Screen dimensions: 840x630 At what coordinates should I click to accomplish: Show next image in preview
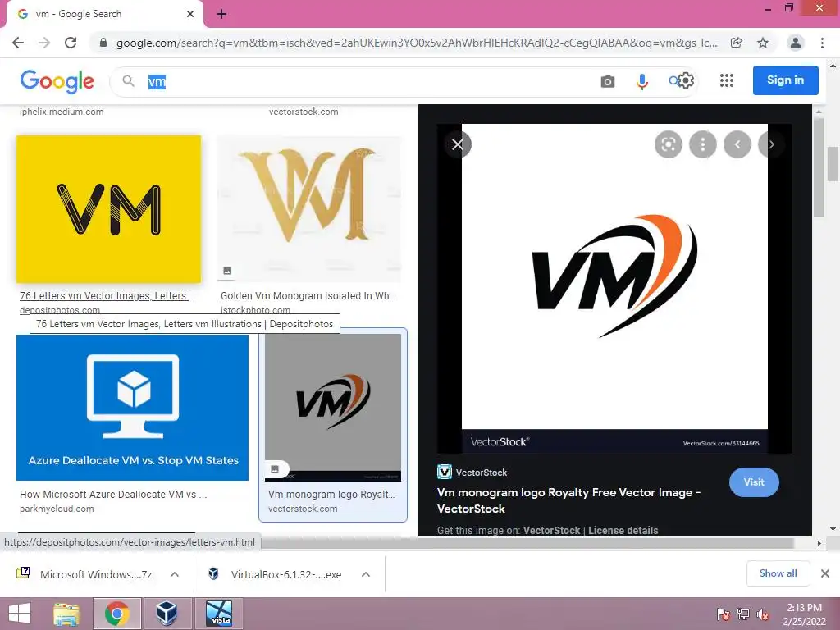tap(771, 144)
